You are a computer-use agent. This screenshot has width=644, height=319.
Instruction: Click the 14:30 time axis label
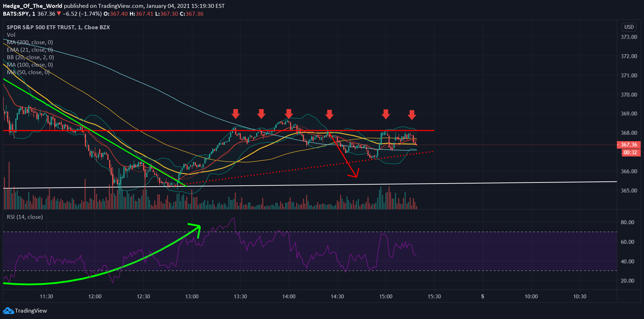(x=337, y=297)
